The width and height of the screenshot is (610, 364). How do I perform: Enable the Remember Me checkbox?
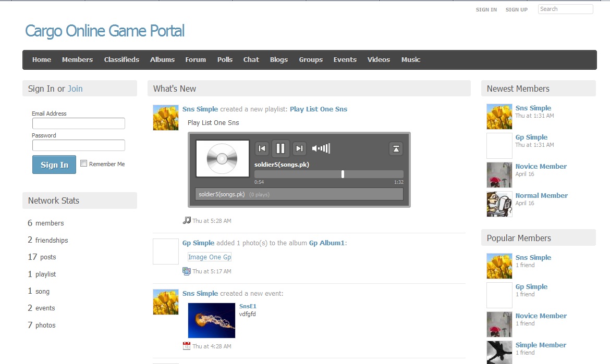(x=84, y=164)
